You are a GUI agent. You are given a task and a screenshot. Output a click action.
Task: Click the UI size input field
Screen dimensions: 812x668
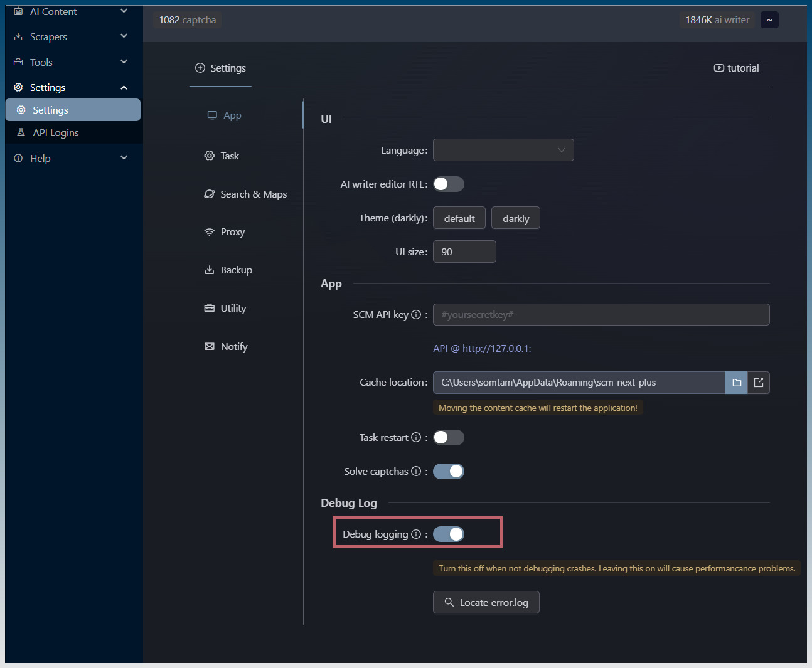point(464,252)
